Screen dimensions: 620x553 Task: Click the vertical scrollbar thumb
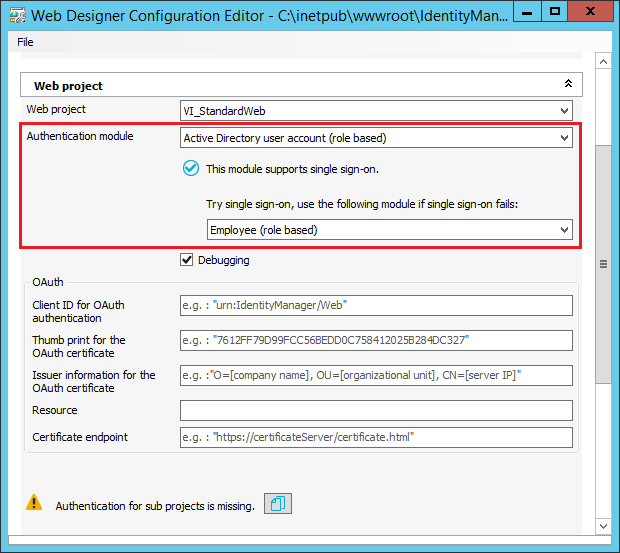click(x=603, y=264)
